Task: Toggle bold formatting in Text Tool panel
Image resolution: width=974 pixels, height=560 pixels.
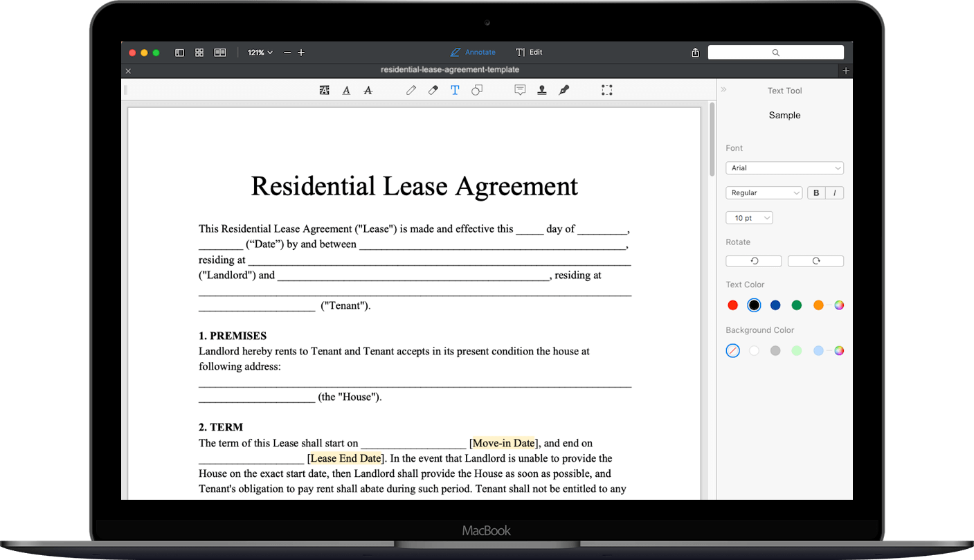Action: point(815,192)
